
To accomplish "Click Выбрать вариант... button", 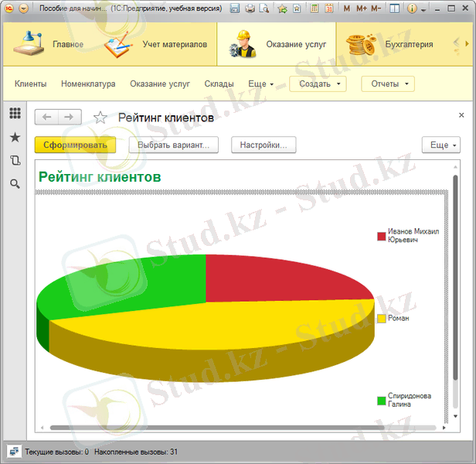I will [x=174, y=145].
